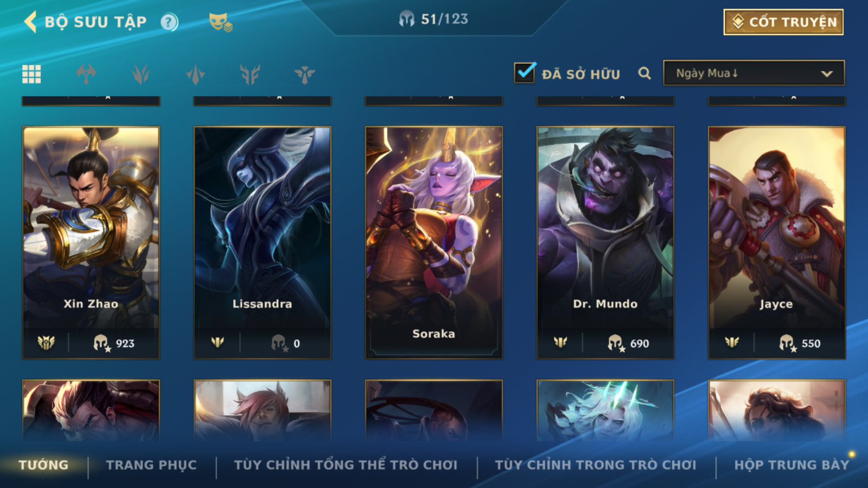Open the mask and coins icon

(x=221, y=22)
